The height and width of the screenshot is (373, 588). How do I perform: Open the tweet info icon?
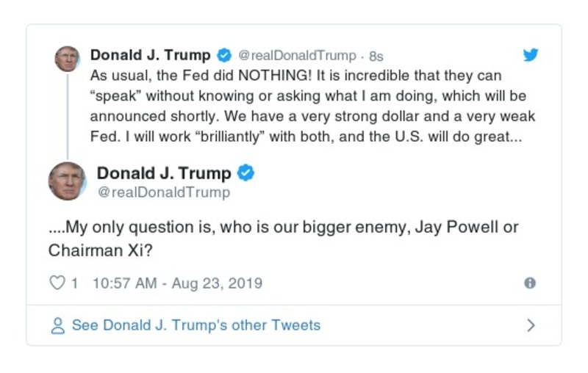point(529,283)
